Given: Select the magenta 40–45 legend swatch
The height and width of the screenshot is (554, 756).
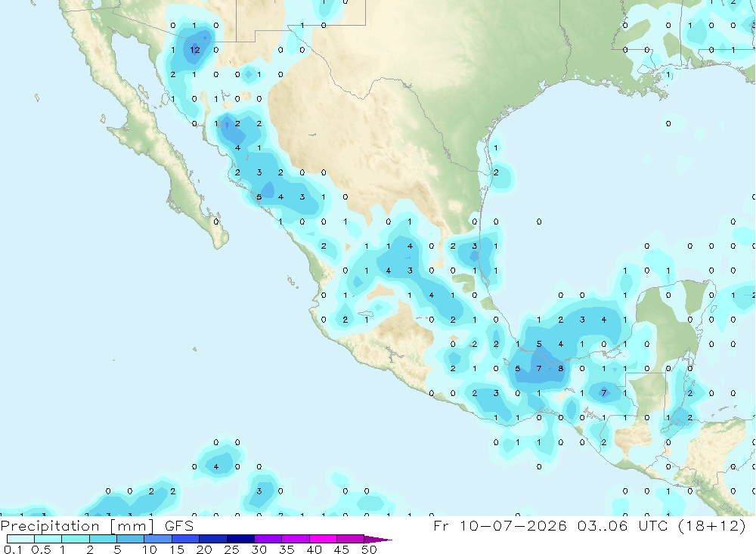Looking at the screenshot, I should pos(323,539).
